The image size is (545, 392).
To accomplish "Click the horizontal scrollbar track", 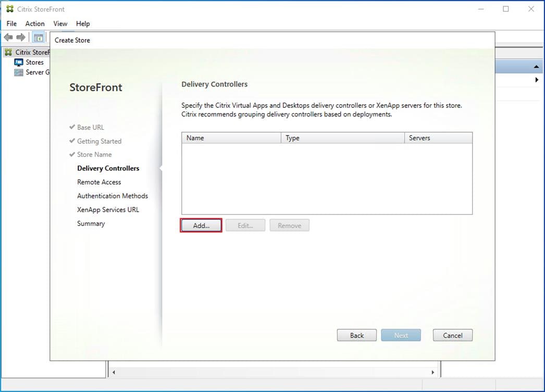I will 273,372.
